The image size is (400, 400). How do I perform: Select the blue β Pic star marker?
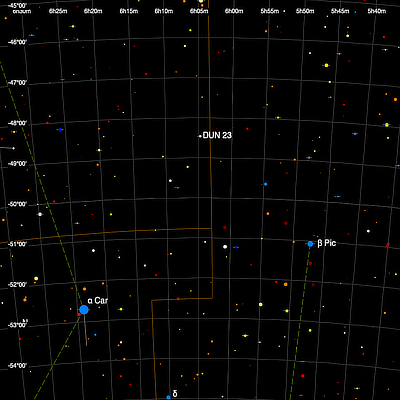click(310, 244)
